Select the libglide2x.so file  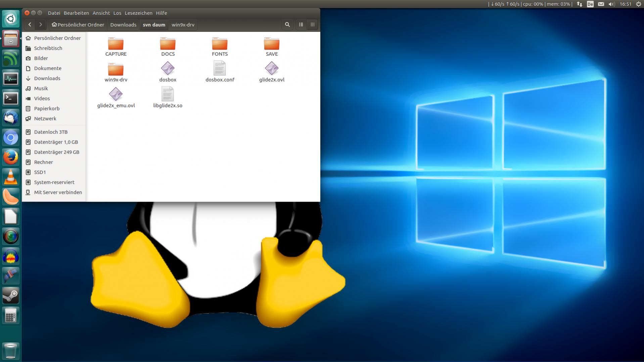(168, 98)
